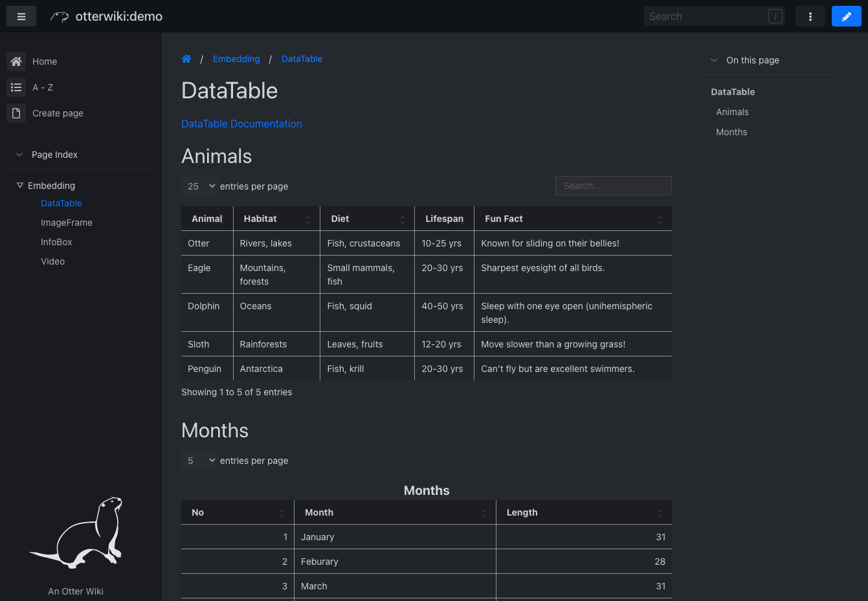This screenshot has height=601, width=868.
Task: Click the DataTable breadcrumb link
Action: tap(302, 59)
